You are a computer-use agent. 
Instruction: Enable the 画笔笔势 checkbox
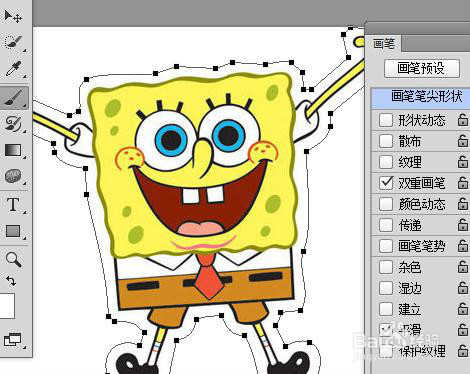click(386, 246)
